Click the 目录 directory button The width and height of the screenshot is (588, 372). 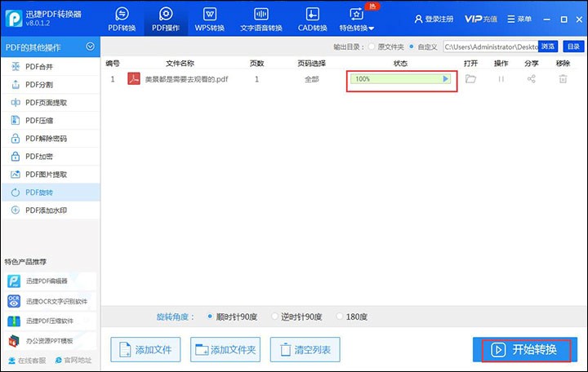[x=573, y=46]
